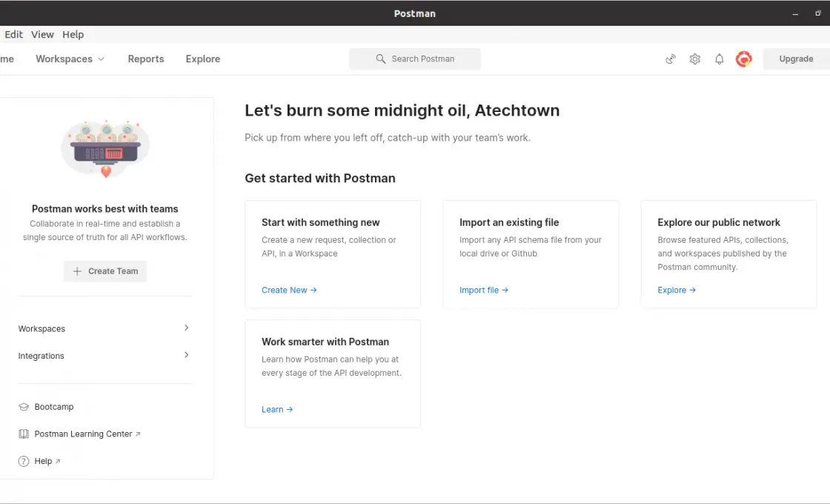Image resolution: width=830 pixels, height=504 pixels.
Task: Click the search magnifier icon
Action: [381, 59]
